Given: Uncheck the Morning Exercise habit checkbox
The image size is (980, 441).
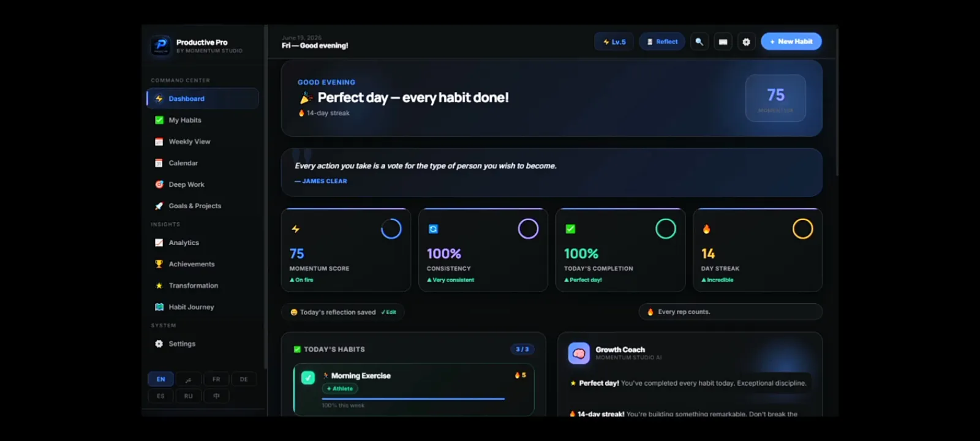Looking at the screenshot, I should tap(308, 377).
